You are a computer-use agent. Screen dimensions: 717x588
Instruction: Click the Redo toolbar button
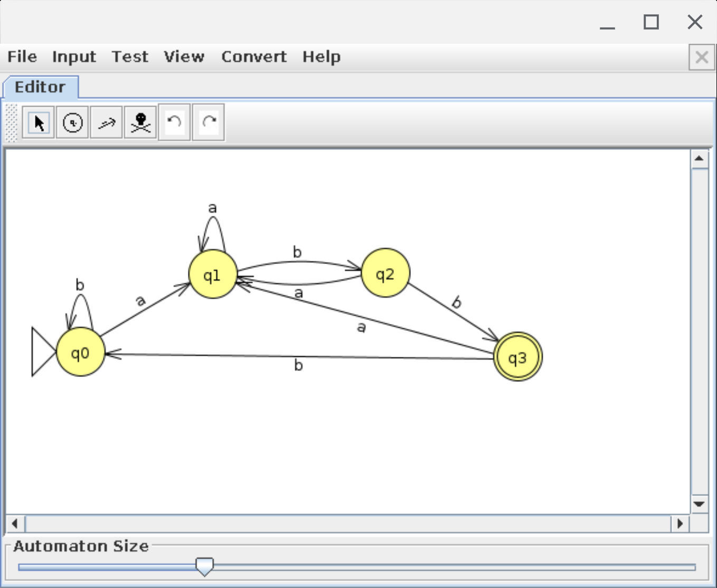coord(209,123)
